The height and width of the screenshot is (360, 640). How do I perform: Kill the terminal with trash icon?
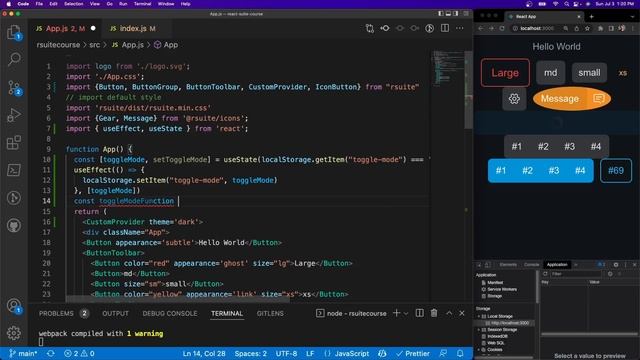point(434,313)
